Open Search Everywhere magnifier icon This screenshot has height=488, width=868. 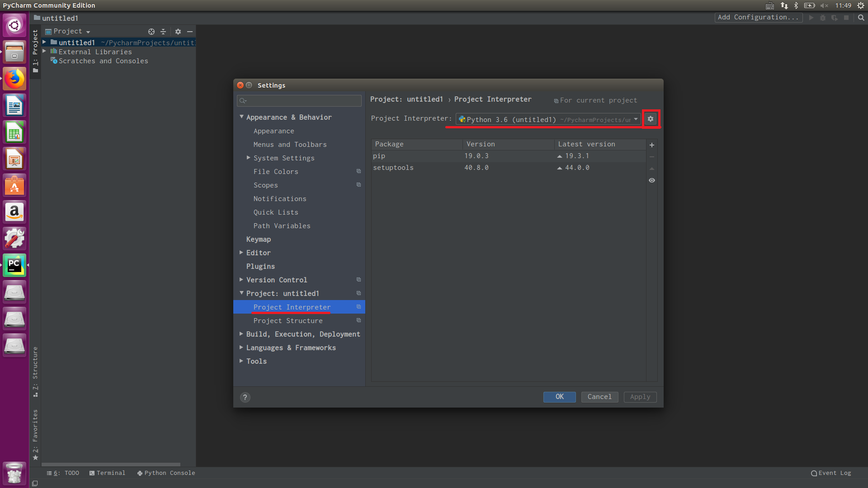point(861,18)
